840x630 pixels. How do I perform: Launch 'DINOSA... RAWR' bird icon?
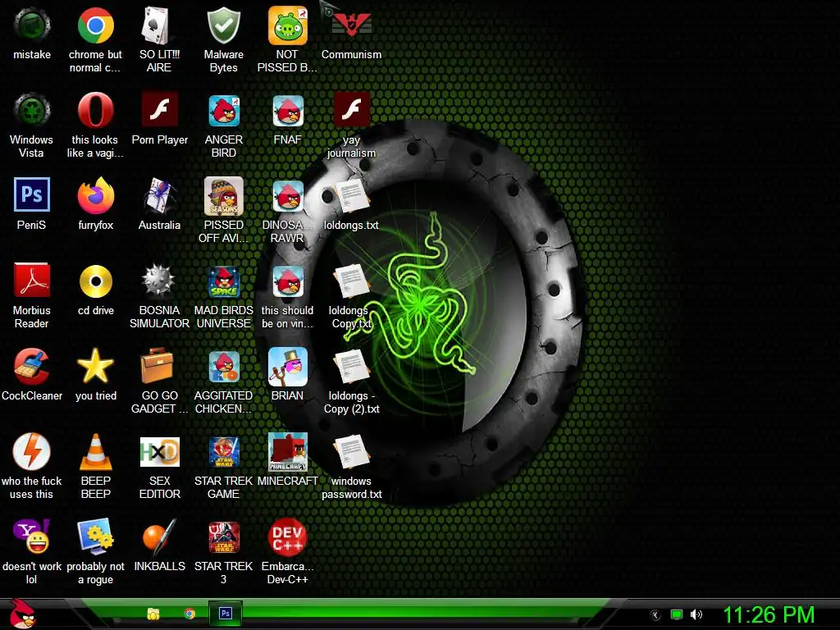[288, 196]
